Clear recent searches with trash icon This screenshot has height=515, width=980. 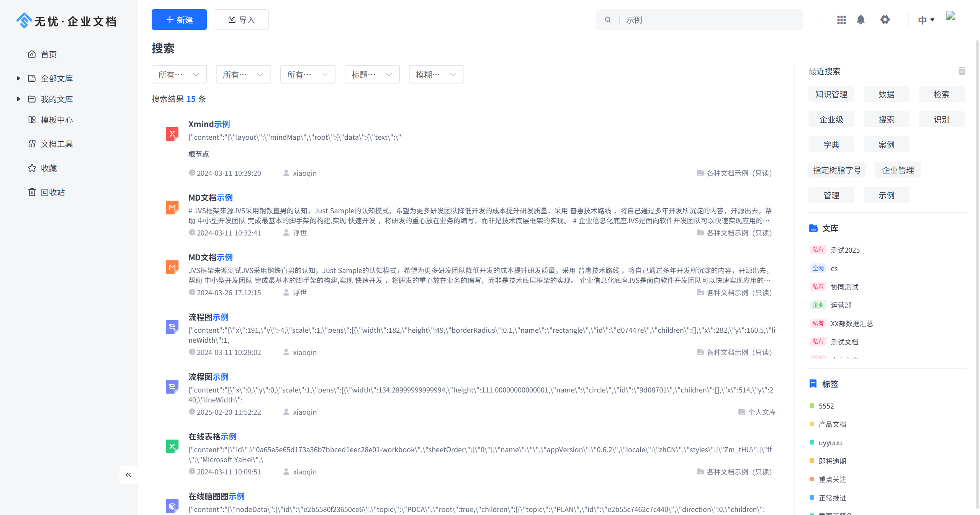(x=962, y=71)
